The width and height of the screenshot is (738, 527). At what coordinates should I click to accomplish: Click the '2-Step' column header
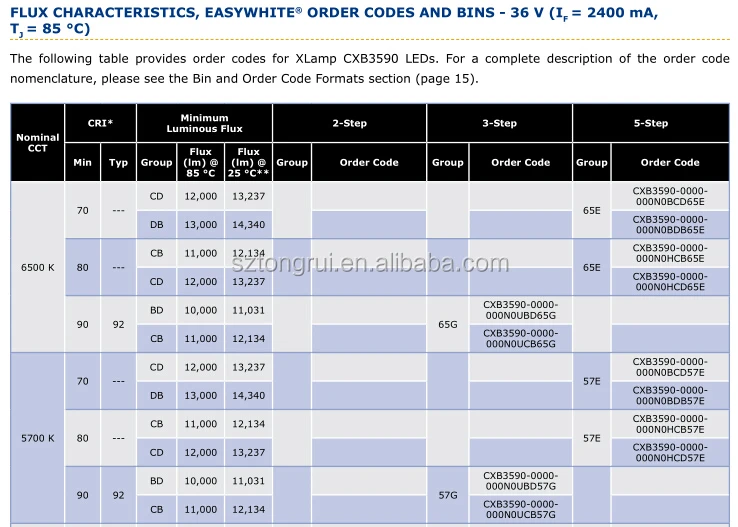[x=349, y=123]
